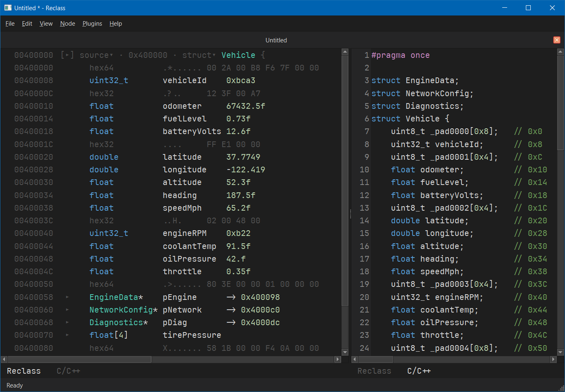Select the altitude field name

point(182,182)
